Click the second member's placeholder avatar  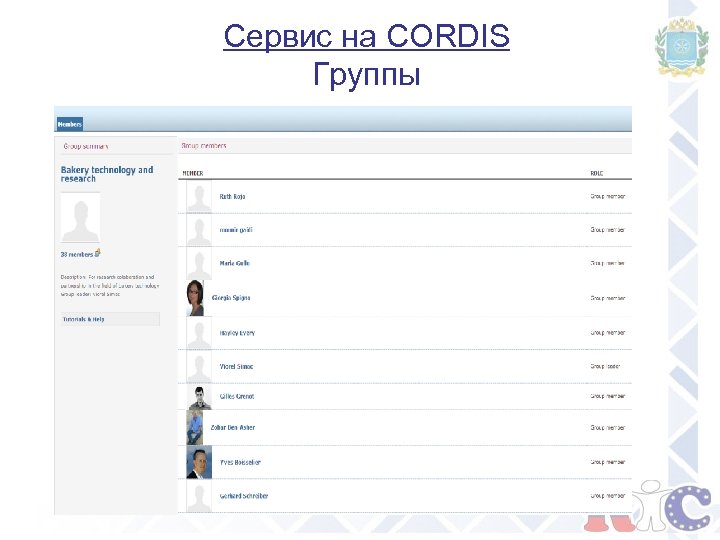199,230
